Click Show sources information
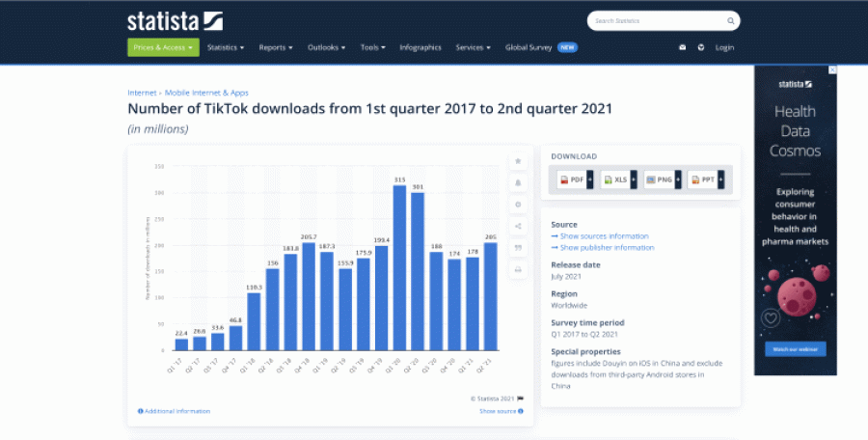Viewport: 868px width, 440px height. (x=600, y=236)
